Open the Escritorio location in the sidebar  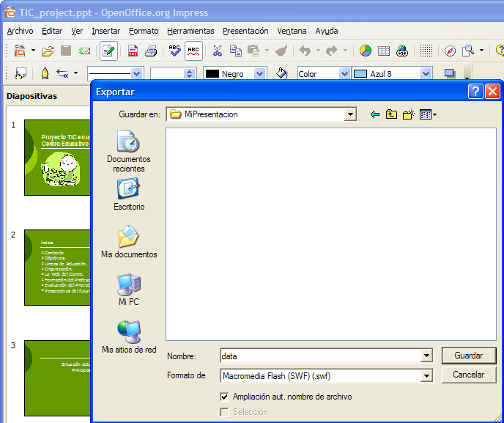[128, 195]
